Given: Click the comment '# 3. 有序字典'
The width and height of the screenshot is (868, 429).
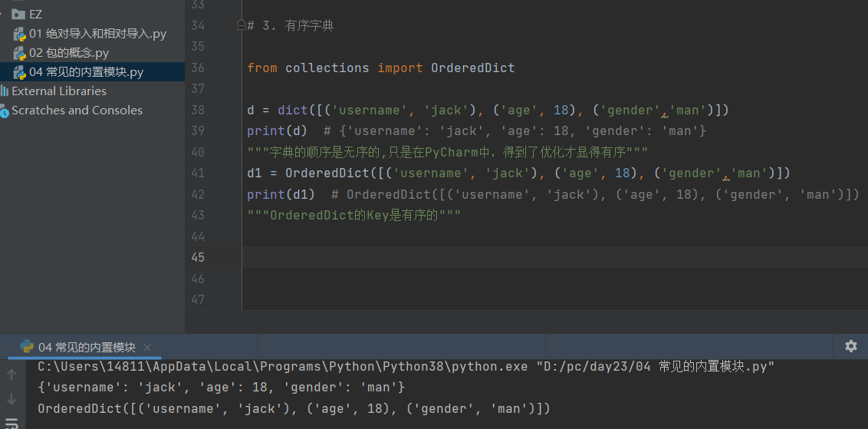Looking at the screenshot, I should click(x=291, y=25).
